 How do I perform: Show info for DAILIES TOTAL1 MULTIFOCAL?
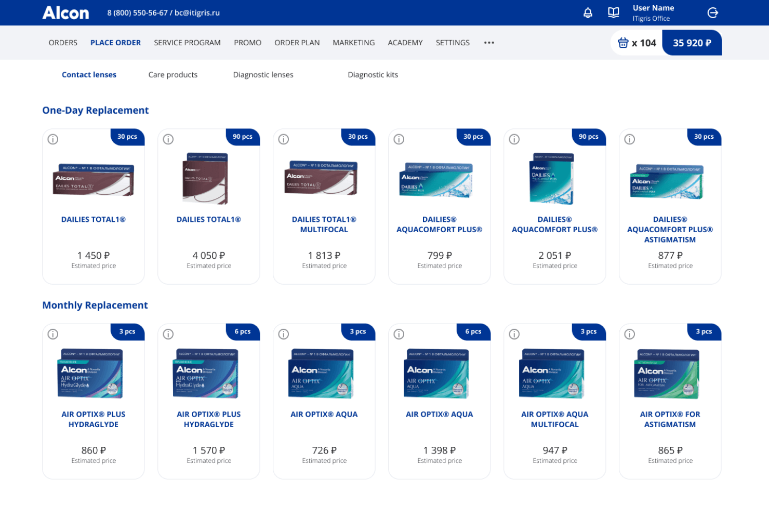tap(284, 139)
